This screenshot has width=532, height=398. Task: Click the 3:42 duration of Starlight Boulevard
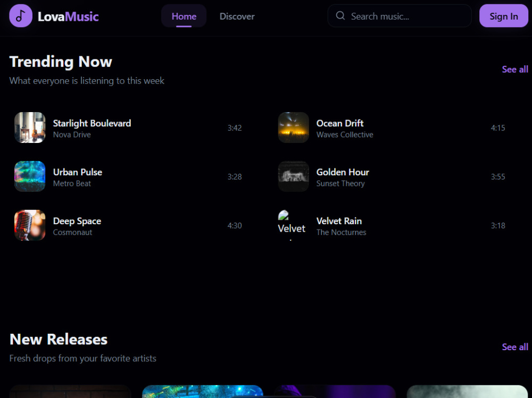pos(235,128)
